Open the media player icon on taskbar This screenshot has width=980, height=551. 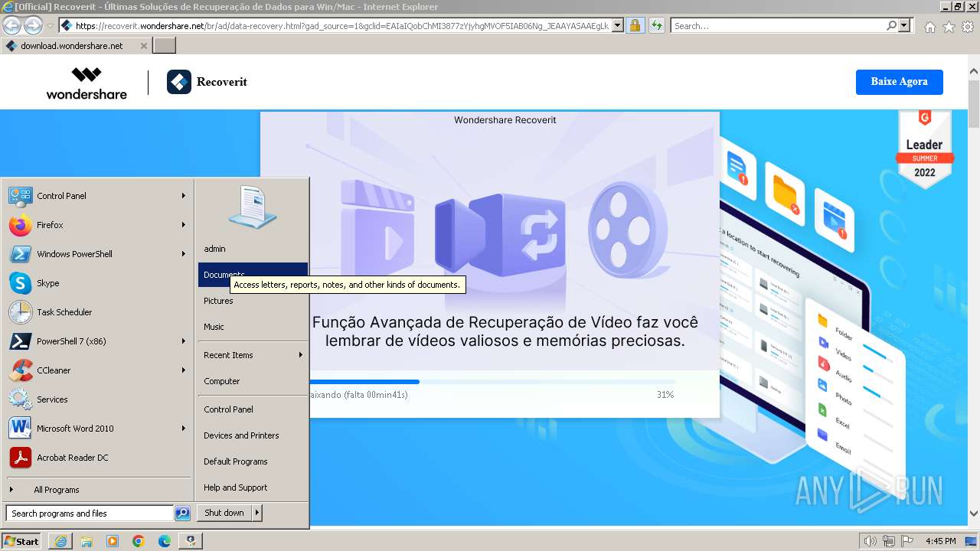click(x=113, y=541)
